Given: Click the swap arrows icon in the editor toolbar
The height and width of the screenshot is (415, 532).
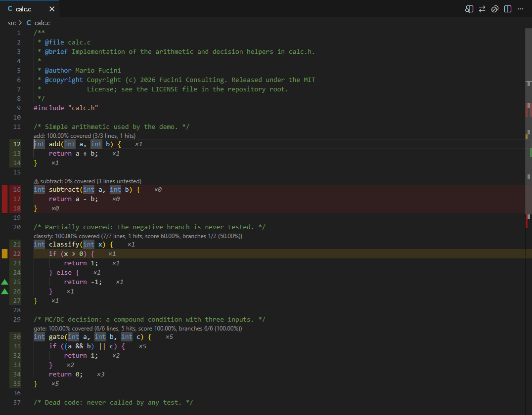Looking at the screenshot, I should click(482, 9).
